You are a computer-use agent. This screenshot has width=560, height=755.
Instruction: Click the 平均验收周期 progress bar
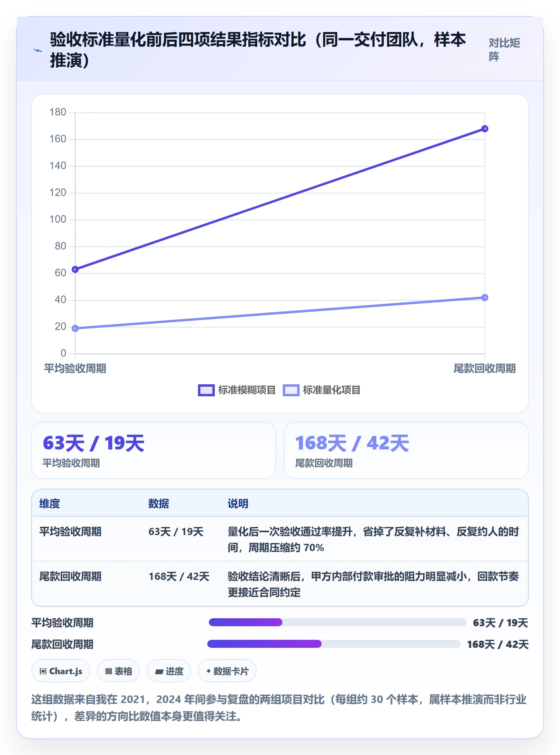click(338, 622)
